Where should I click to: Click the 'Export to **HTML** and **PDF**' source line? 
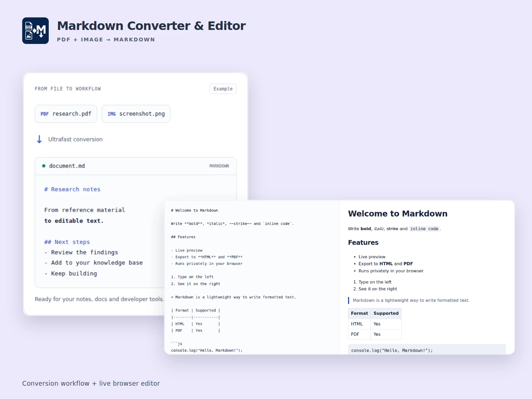[207, 257]
